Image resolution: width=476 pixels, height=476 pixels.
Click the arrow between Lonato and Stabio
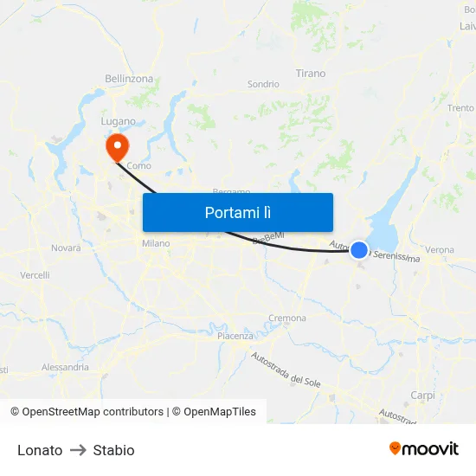[78, 450]
